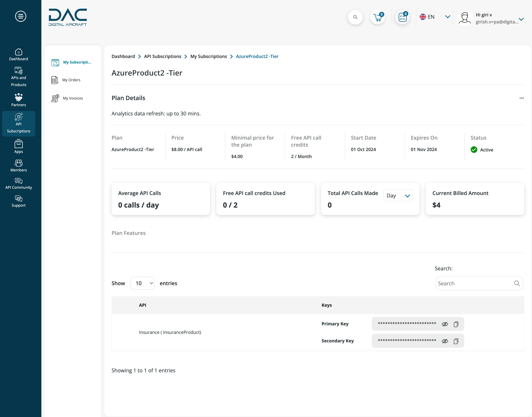Viewport: 532px width, 417px height.
Task: Click the 0 calls / day value
Action: click(138, 205)
